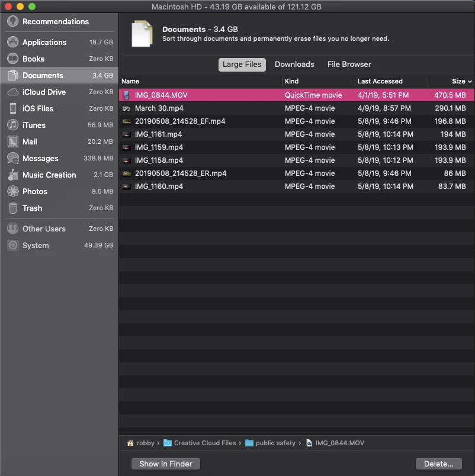Select the 20190508_214528_ER.mp4 file name
Viewport: 475px width, 476px height.
pos(181,173)
